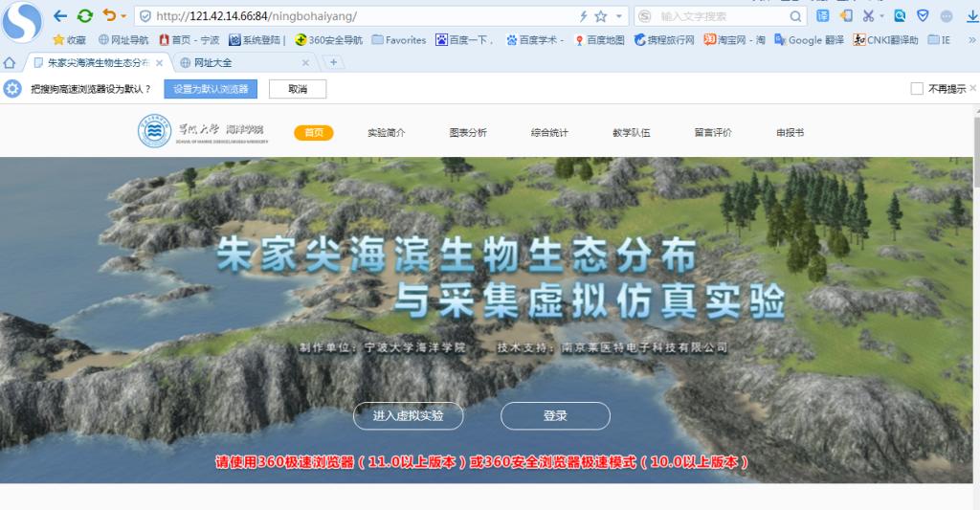This screenshot has width=980, height=510.
Task: Click the browser back arrow
Action: tap(60, 16)
